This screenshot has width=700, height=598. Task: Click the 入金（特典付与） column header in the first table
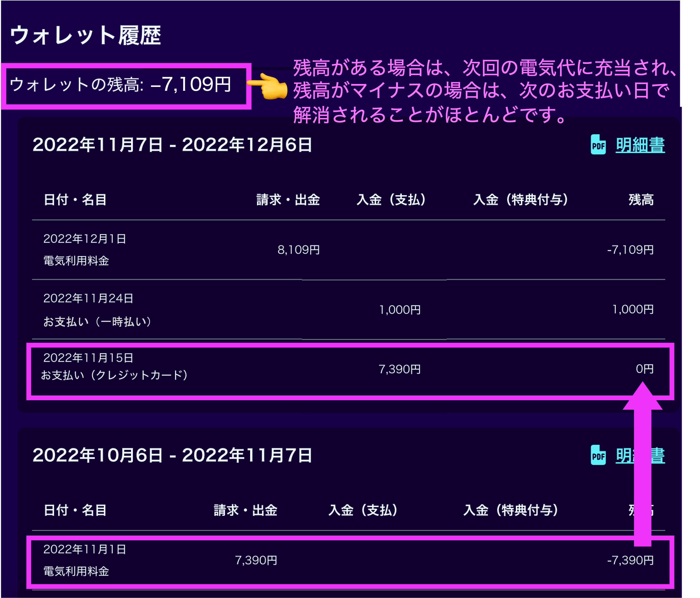click(520, 200)
